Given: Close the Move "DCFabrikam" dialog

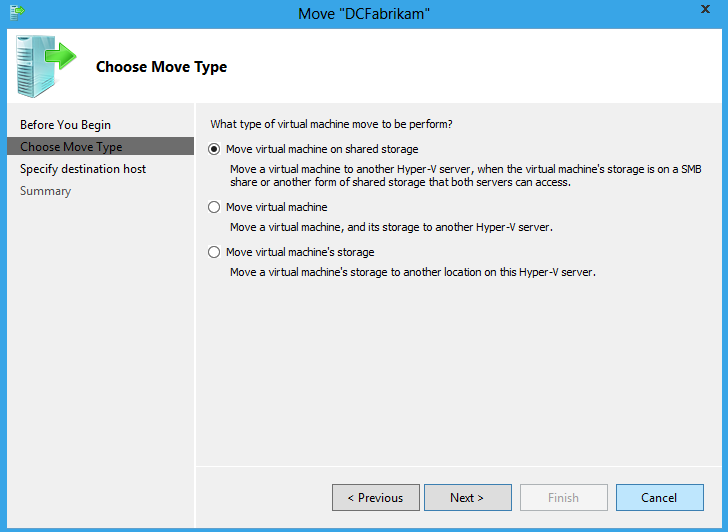Looking at the screenshot, I should click(x=705, y=9).
